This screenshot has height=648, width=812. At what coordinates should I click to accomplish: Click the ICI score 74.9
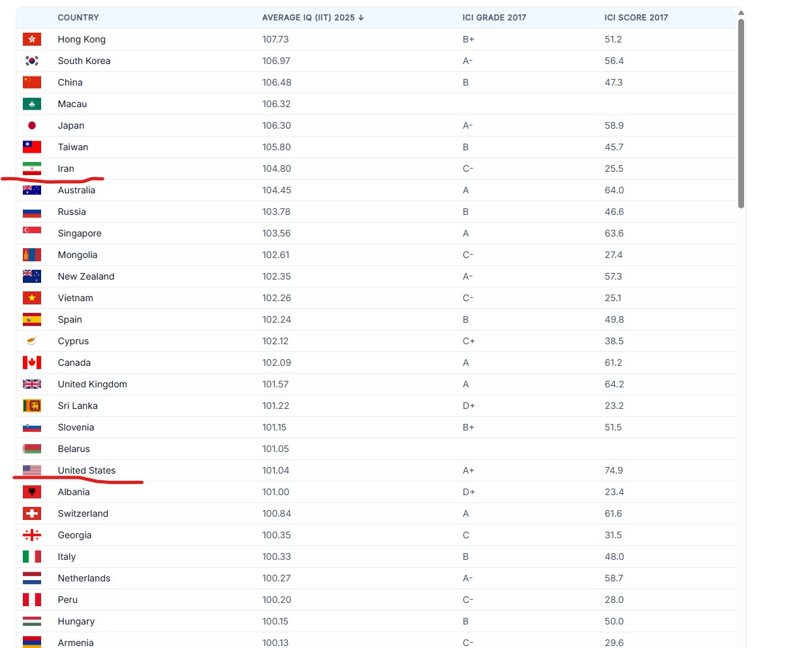tap(614, 470)
